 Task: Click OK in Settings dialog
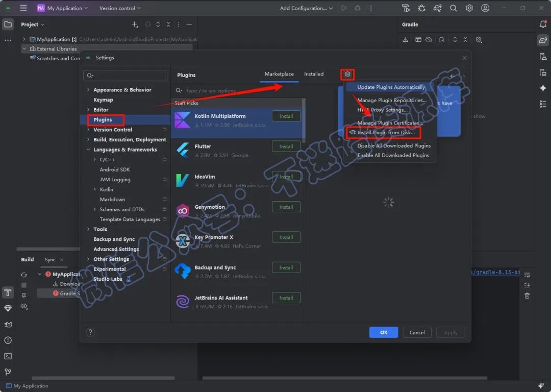(383, 332)
